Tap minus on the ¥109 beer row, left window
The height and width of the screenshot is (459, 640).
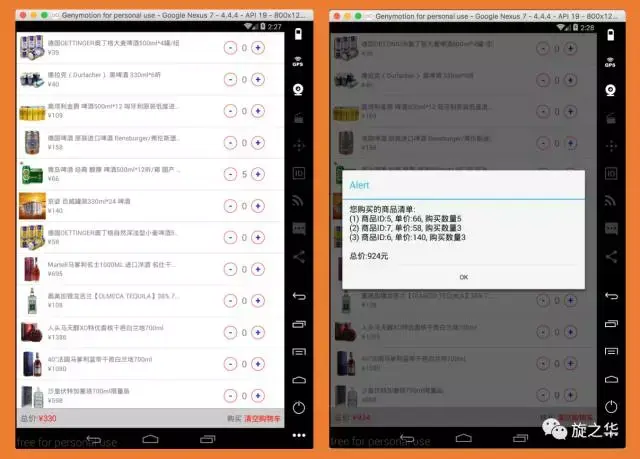pyautogui.click(x=230, y=111)
